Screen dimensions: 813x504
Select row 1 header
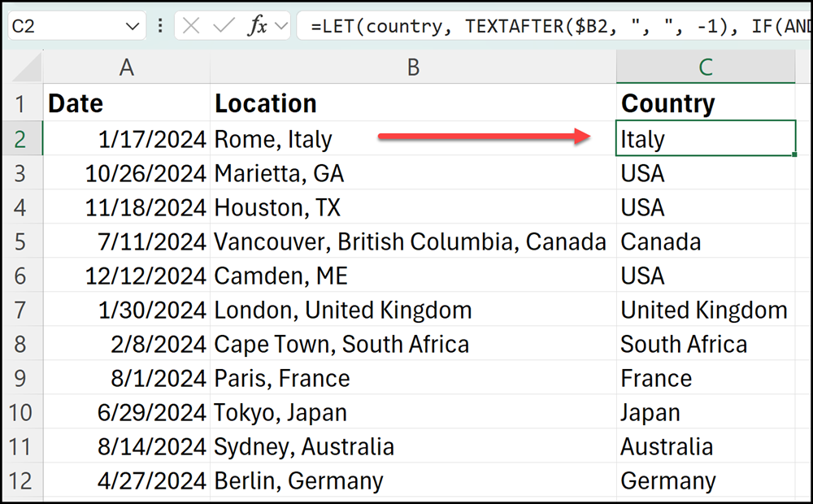[x=21, y=103]
